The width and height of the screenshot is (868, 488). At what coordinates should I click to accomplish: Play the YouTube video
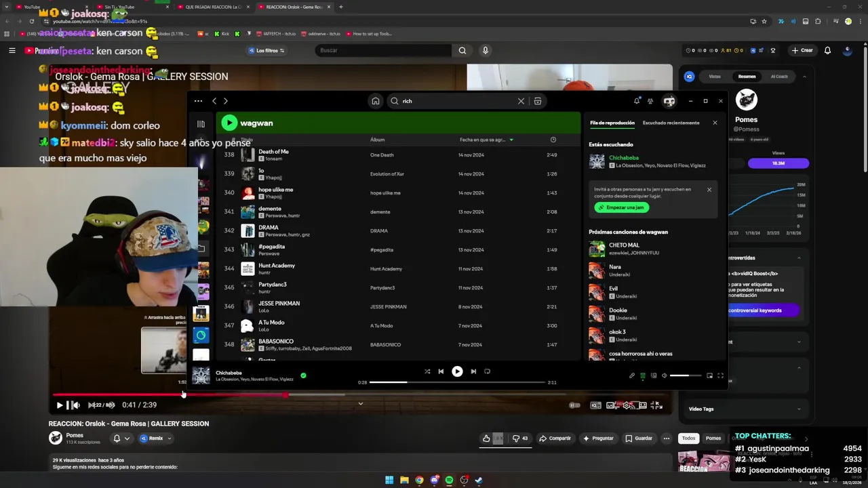coord(60,405)
